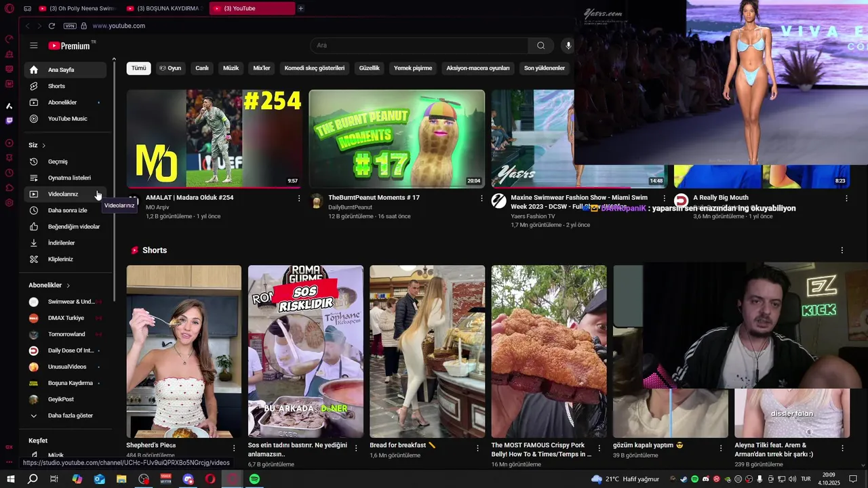Expand the Abonelikler section header

coord(50,285)
